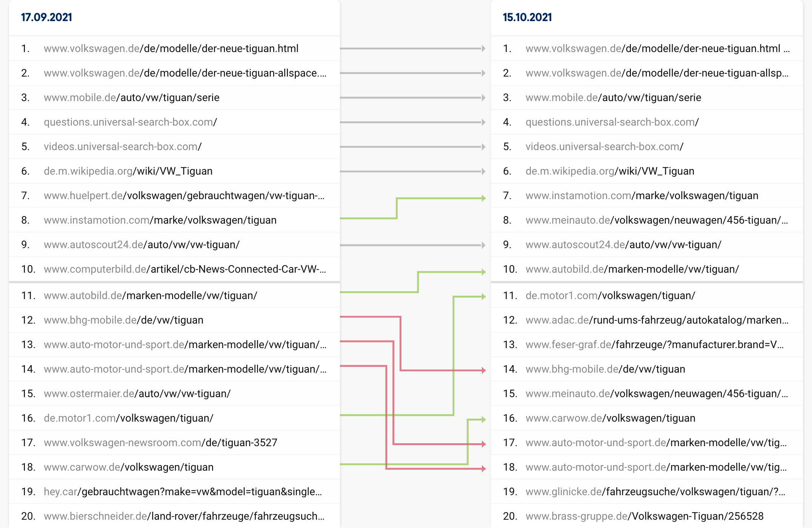
Task: Click the ostermaier.de vw-tiguan link
Action: [137, 394]
